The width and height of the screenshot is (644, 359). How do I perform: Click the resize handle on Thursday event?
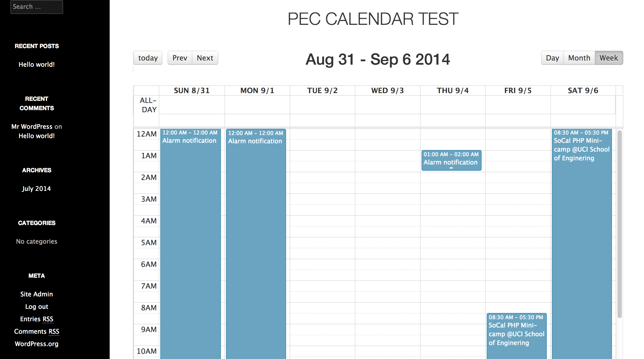(x=451, y=168)
